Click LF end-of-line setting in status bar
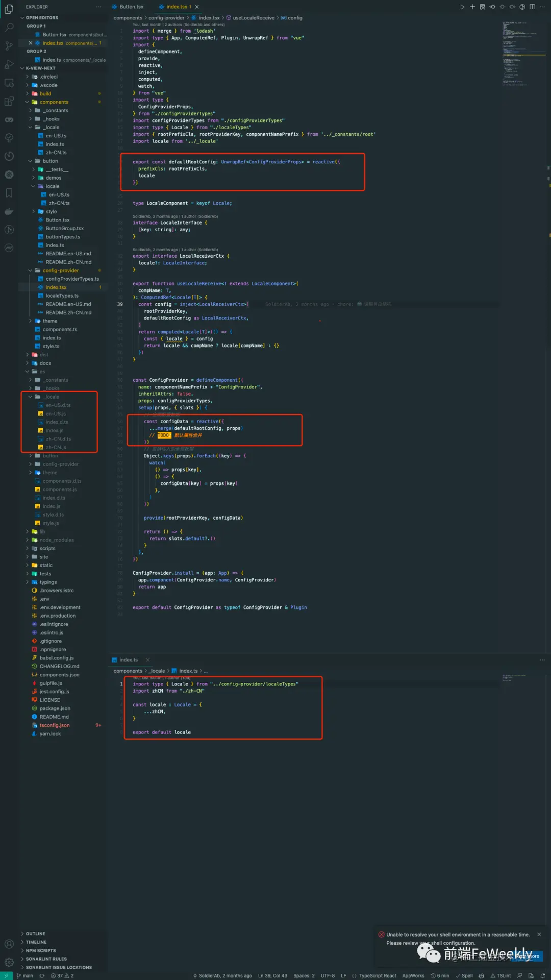Screen dimensions: 551x980 [343, 975]
